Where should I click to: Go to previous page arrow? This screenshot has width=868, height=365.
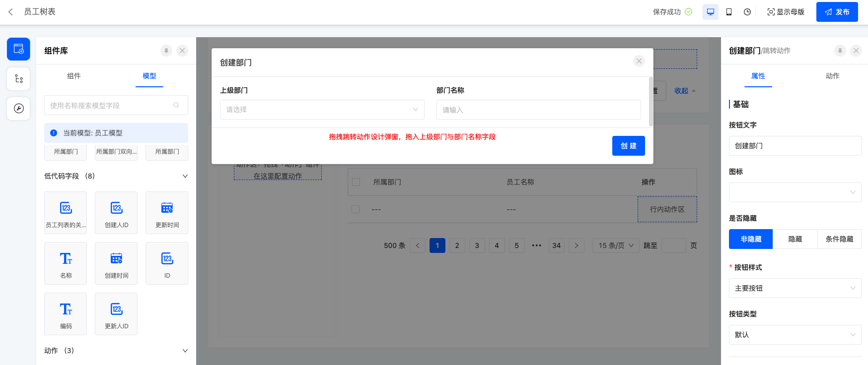pos(418,245)
